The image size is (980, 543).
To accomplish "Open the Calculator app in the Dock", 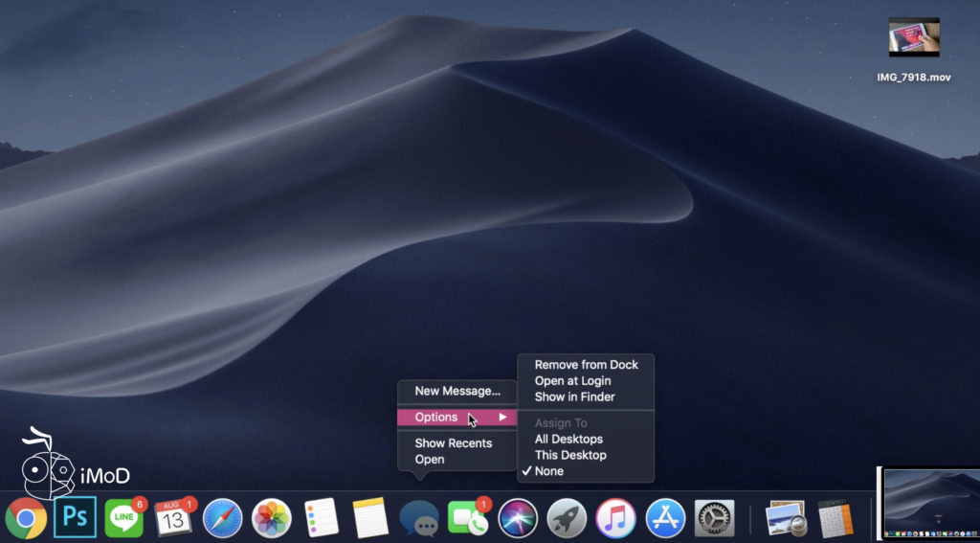I will point(835,518).
